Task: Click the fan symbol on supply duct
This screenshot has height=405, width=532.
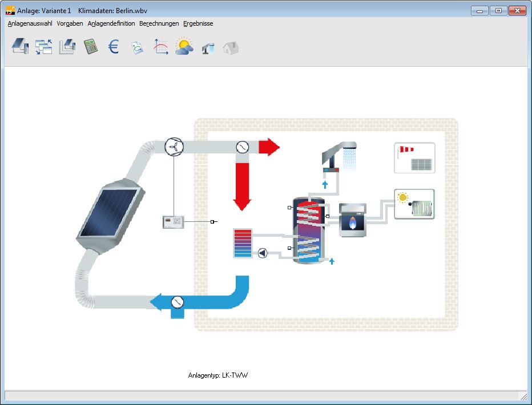Action: click(174, 147)
